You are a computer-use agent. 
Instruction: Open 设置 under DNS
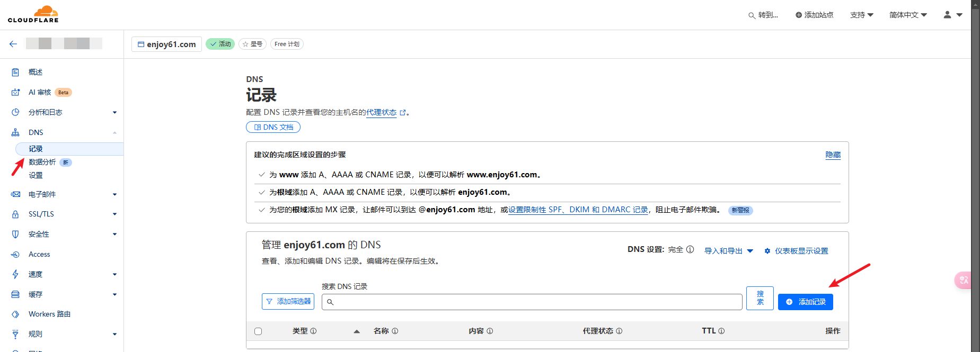[36, 175]
